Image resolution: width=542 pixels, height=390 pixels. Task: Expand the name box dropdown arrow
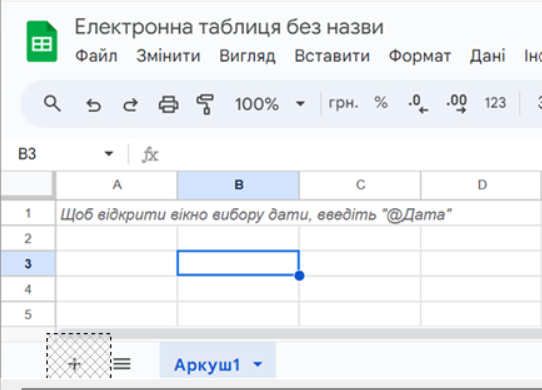(109, 153)
